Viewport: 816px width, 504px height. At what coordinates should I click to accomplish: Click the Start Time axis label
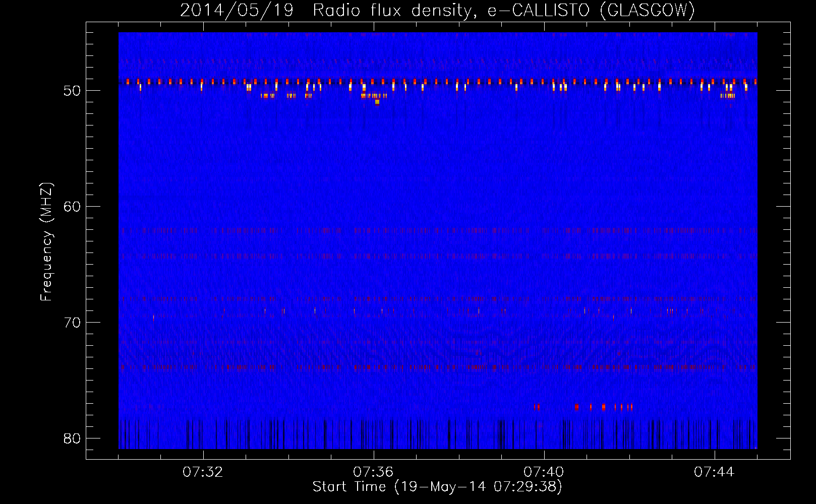point(437,487)
